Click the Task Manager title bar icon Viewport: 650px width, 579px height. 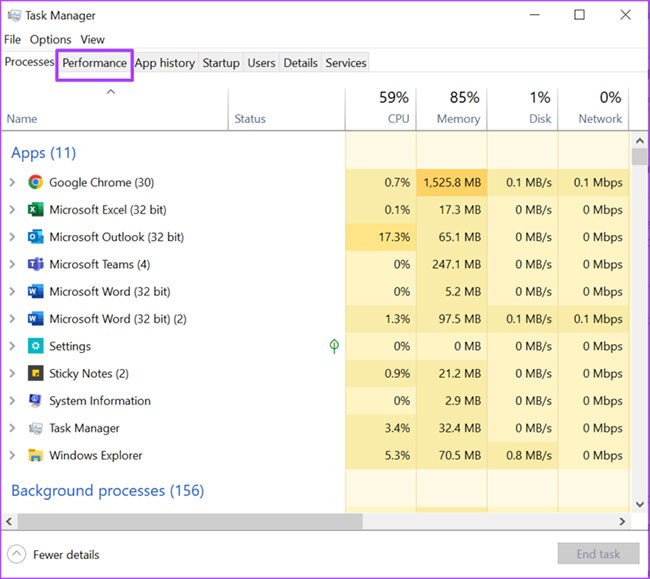14,16
